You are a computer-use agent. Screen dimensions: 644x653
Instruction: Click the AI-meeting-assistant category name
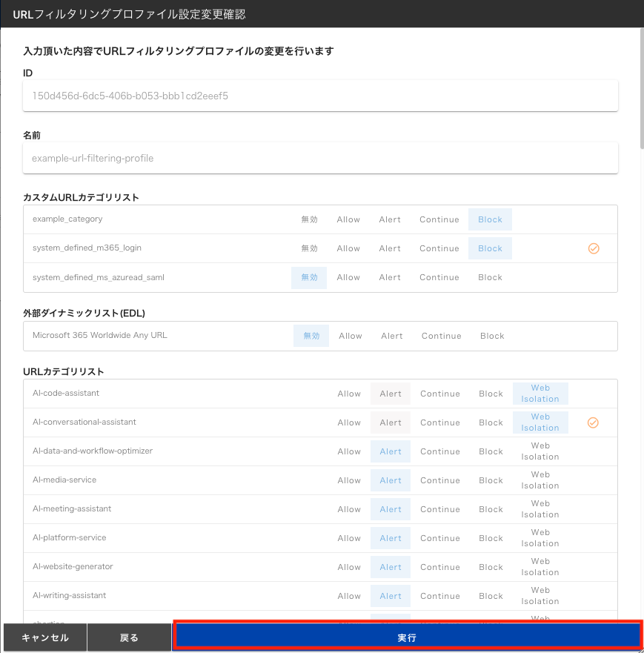pos(72,509)
